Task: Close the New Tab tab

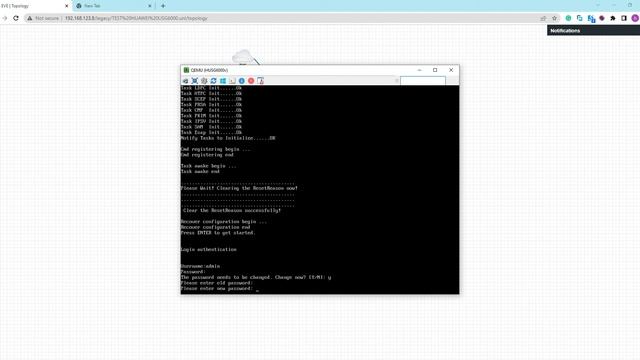Action: [149, 6]
